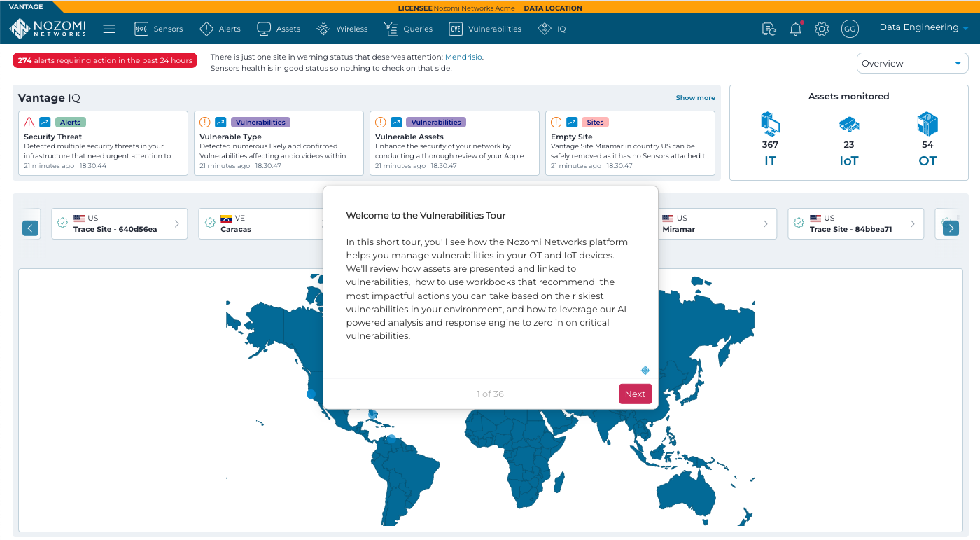This screenshot has height=540, width=980.
Task: Expand the Trace Site - 640d56ea chevron
Action: click(176, 224)
